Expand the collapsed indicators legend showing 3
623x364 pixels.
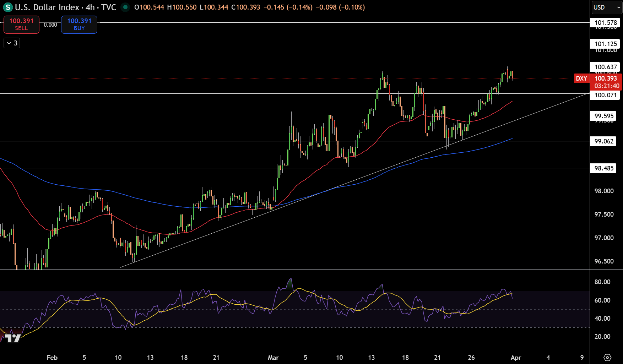click(x=12, y=43)
